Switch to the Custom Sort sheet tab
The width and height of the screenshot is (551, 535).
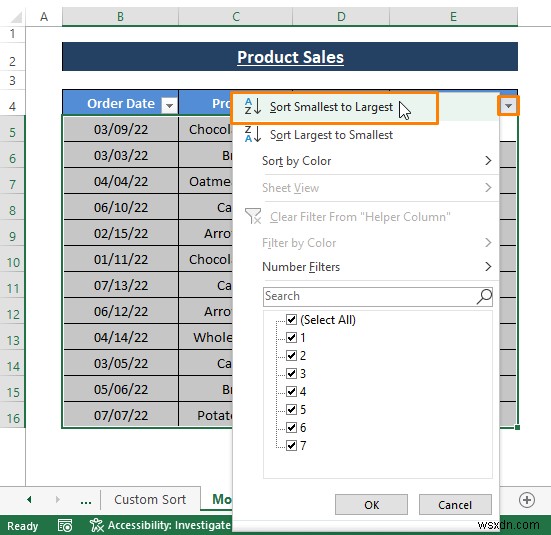(150, 499)
